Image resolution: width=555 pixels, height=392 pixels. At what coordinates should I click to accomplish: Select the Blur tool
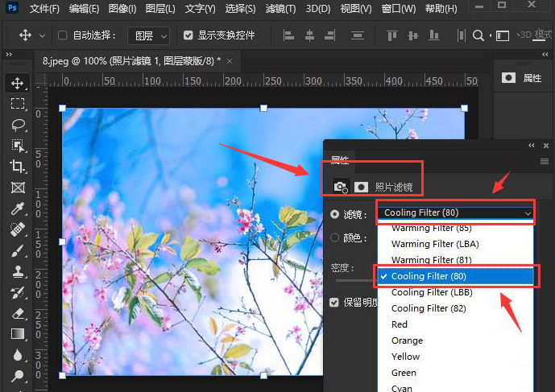tap(18, 355)
